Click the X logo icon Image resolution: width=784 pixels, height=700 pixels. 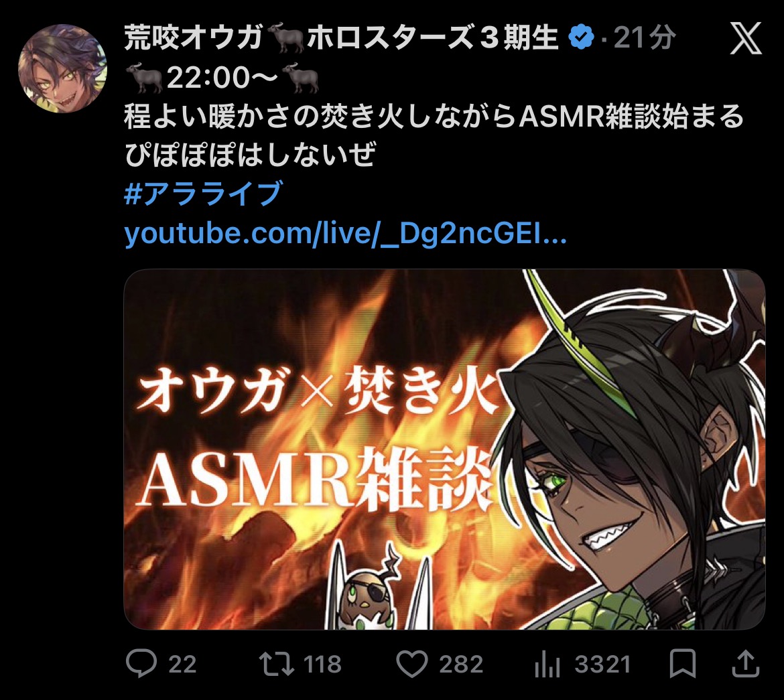[746, 38]
